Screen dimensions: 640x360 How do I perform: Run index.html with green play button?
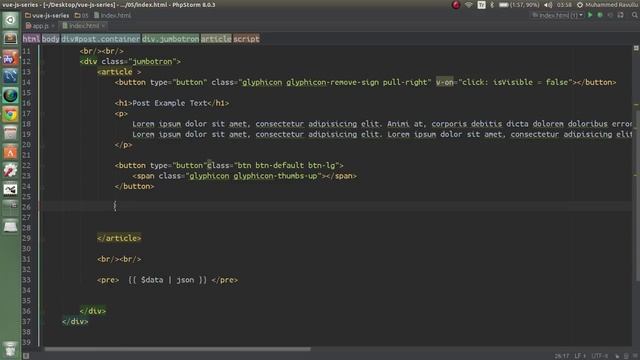[590, 16]
